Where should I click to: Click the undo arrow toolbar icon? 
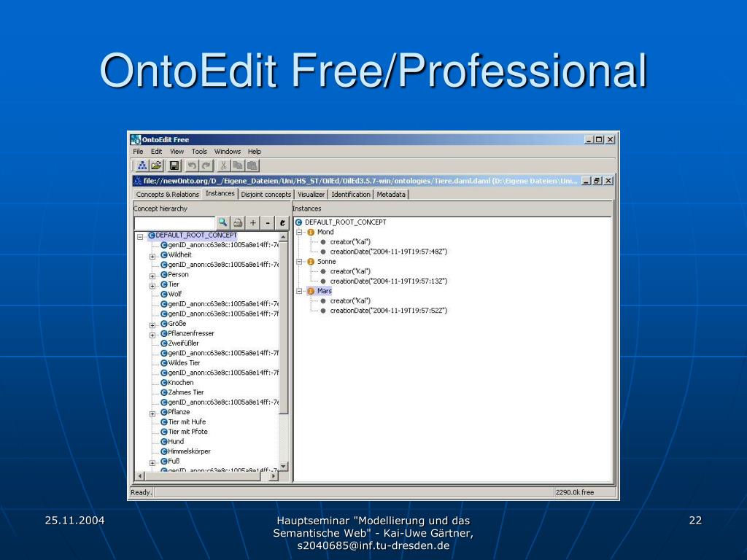coord(192,166)
